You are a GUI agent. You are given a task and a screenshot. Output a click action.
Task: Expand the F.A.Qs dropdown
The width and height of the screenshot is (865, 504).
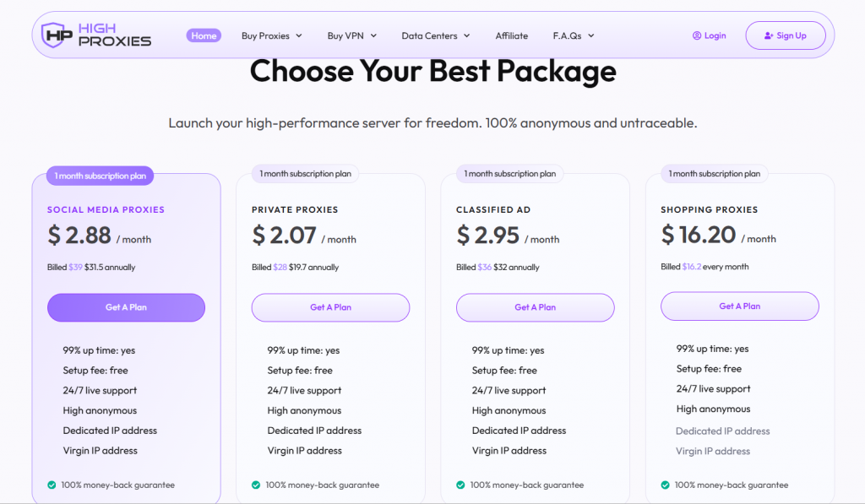[x=574, y=35]
